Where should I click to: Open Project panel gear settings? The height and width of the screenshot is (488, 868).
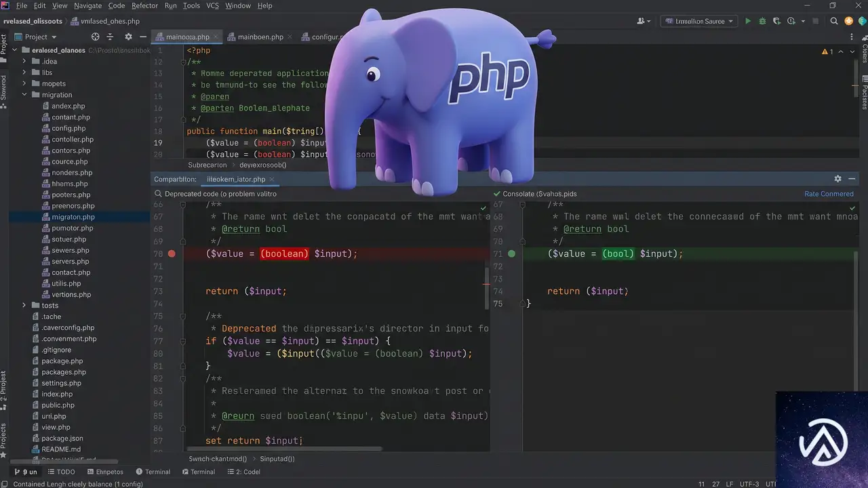pos(128,37)
